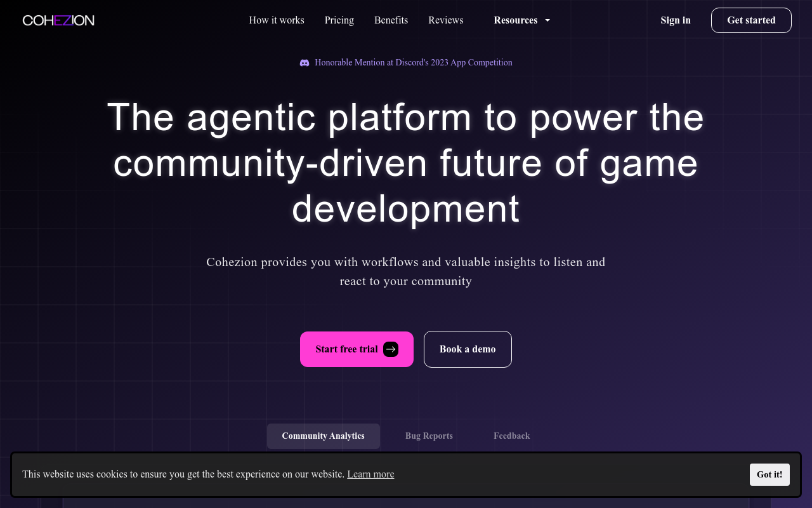Go to Pricing in the navigation
Viewport: 812px width, 508px height.
pyautogui.click(x=339, y=20)
